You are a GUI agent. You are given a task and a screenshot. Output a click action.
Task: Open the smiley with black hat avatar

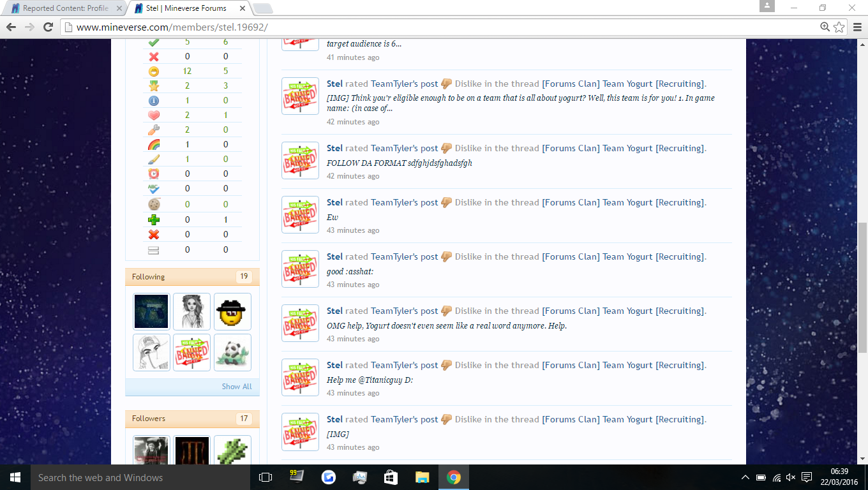coord(232,311)
